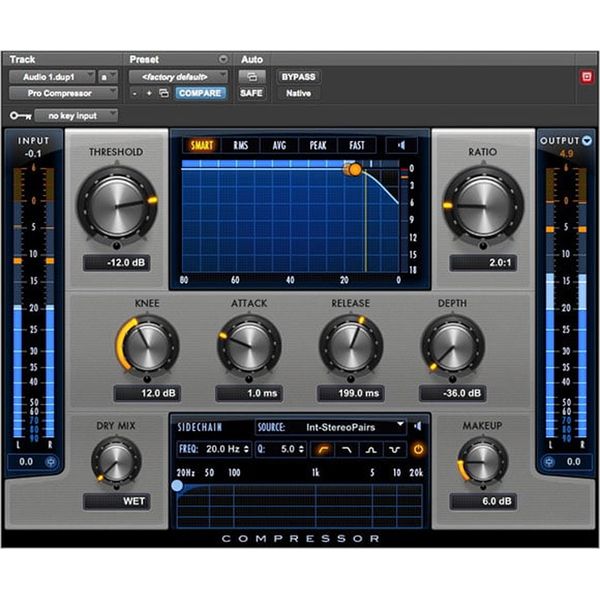Toggle the sidechain filter power button
The width and height of the screenshot is (600, 600).
click(x=418, y=449)
